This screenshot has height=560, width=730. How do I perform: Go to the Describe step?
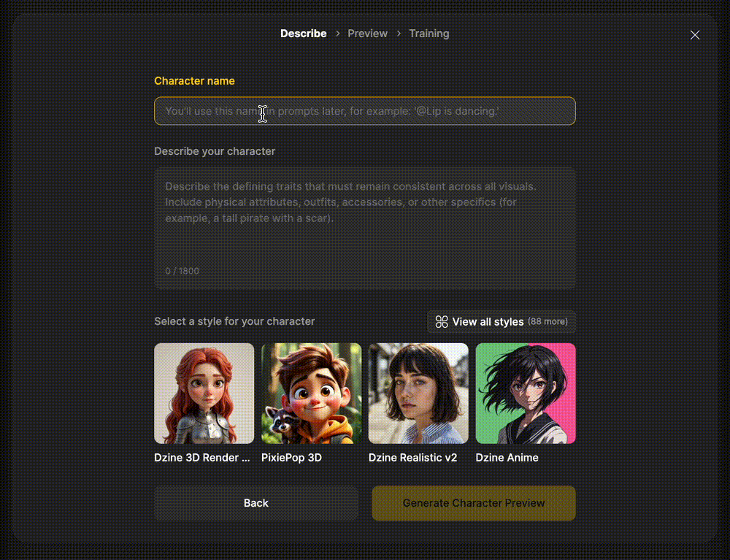pyautogui.click(x=303, y=34)
